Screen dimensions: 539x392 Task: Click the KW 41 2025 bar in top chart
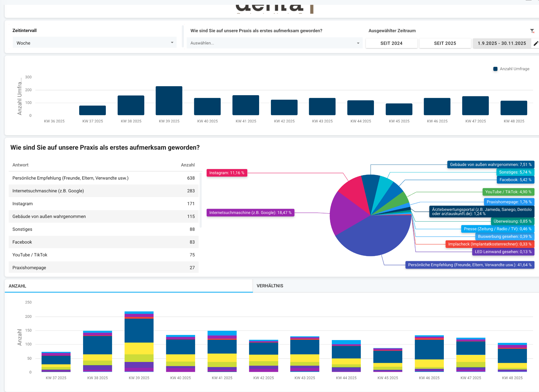point(246,105)
